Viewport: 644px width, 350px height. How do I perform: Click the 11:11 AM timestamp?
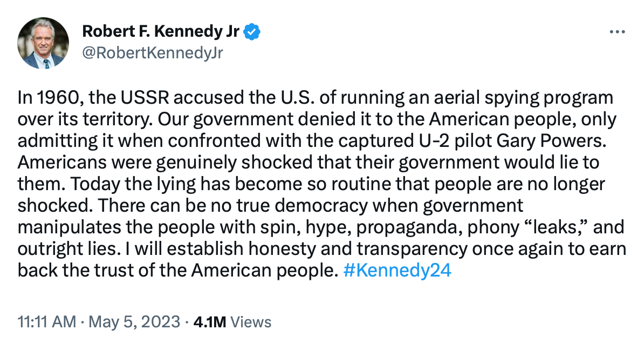pyautogui.click(x=46, y=322)
